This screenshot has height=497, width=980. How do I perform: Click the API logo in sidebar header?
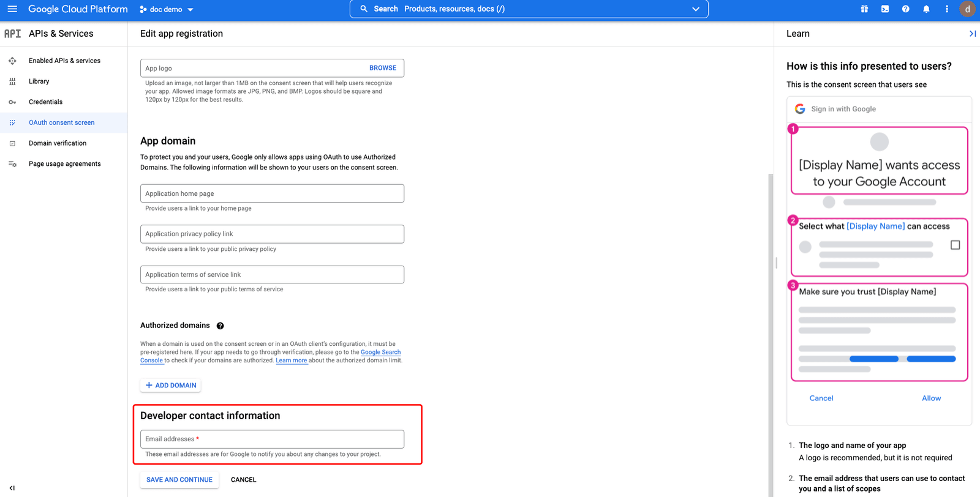(12, 34)
